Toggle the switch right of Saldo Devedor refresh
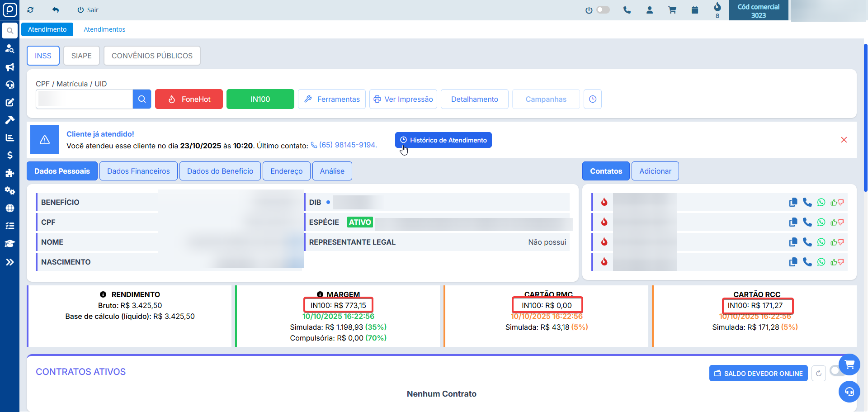The image size is (868, 412). click(835, 371)
